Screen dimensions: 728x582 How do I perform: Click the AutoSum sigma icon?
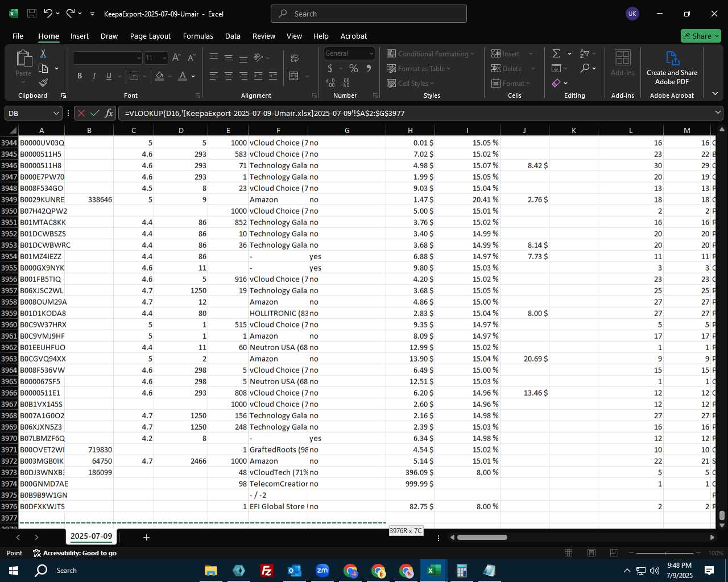[x=556, y=53]
